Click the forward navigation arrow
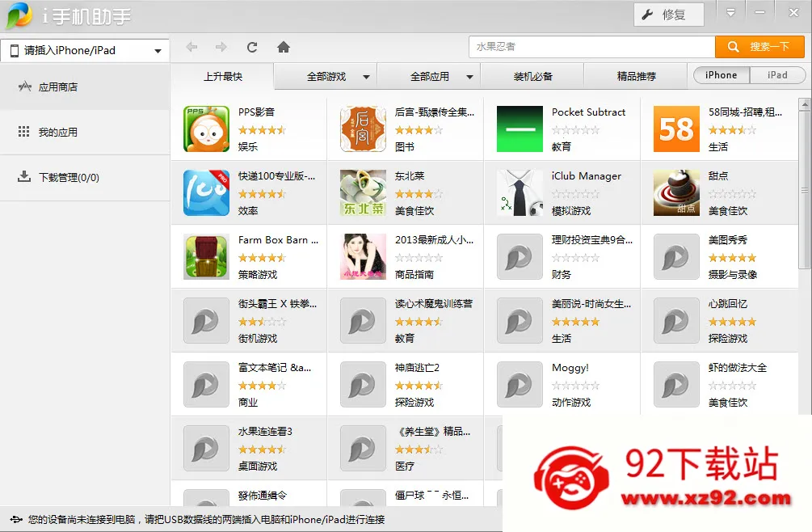 coord(221,47)
